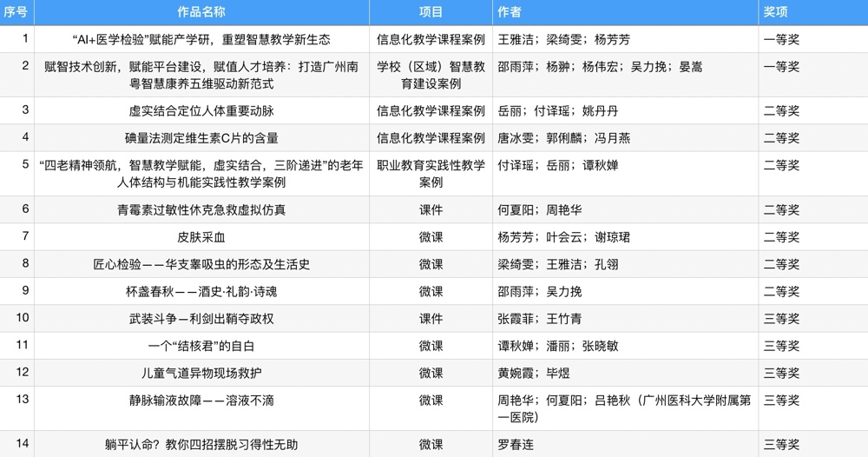Select the 儿童气道异物现场救护 cell
The width and height of the screenshot is (868, 457).
click(x=201, y=373)
